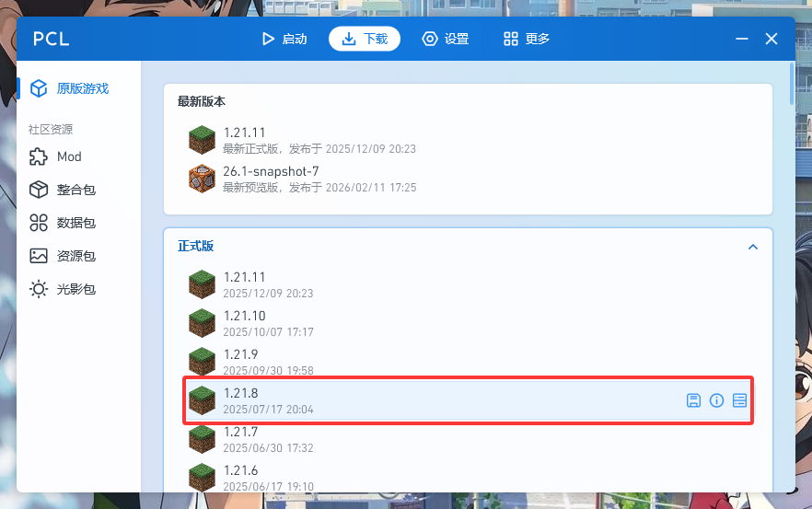Open the info icon for version 1.21.8

tap(716, 400)
